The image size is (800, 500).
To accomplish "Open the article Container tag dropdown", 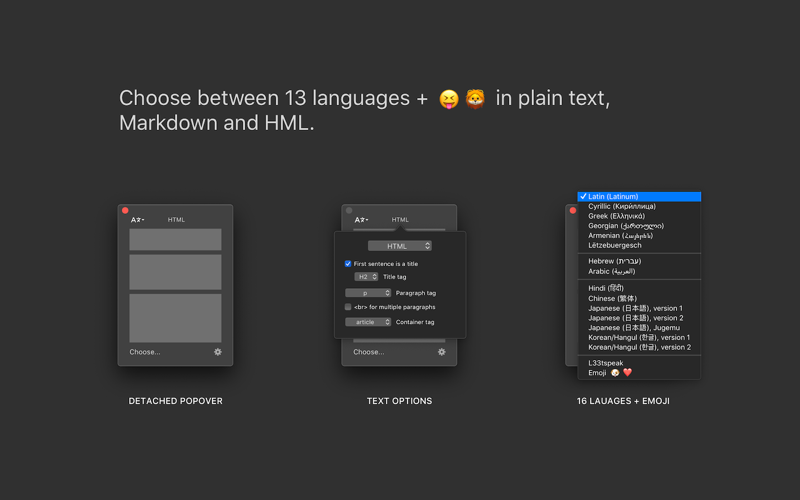I will [x=368, y=322].
